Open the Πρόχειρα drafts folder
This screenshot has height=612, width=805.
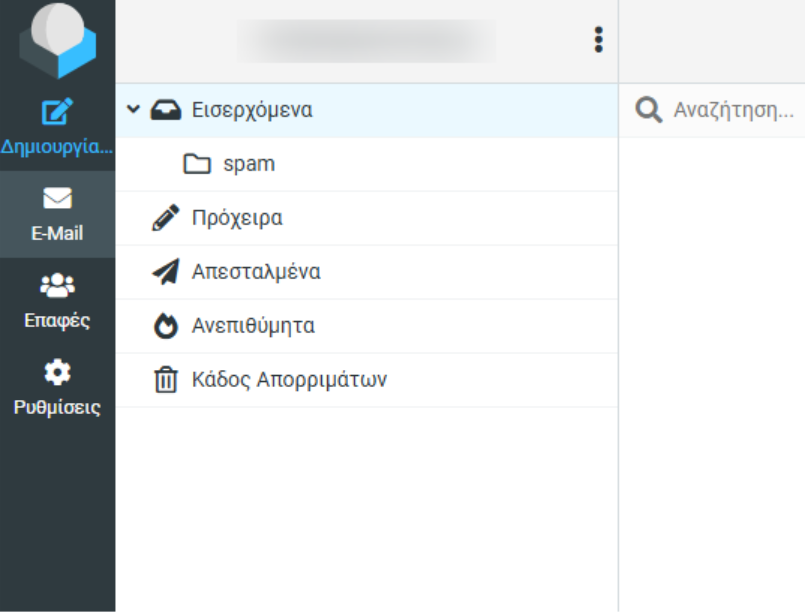[237, 218]
